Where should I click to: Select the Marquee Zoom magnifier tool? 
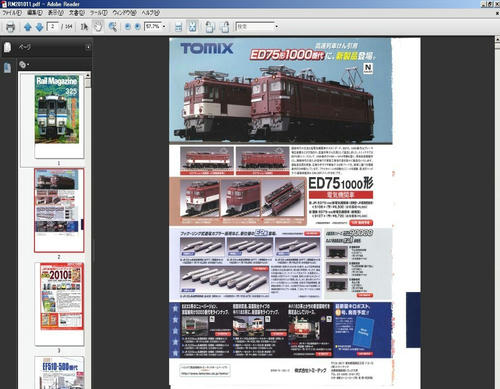pos(113,27)
